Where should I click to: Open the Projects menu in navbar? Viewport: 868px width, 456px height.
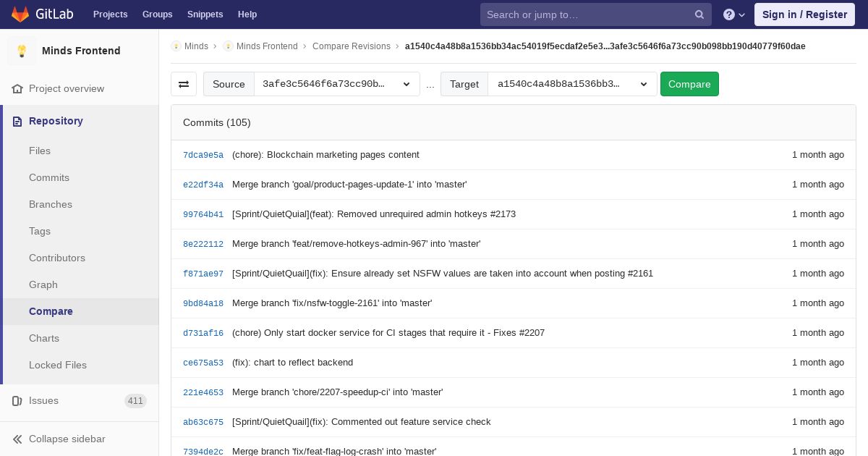click(111, 14)
